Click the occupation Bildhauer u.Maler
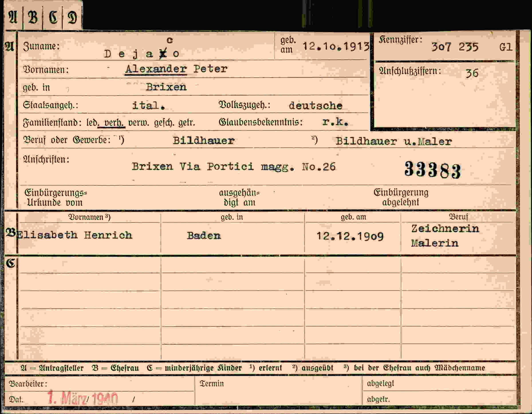 pyautogui.click(x=394, y=141)
